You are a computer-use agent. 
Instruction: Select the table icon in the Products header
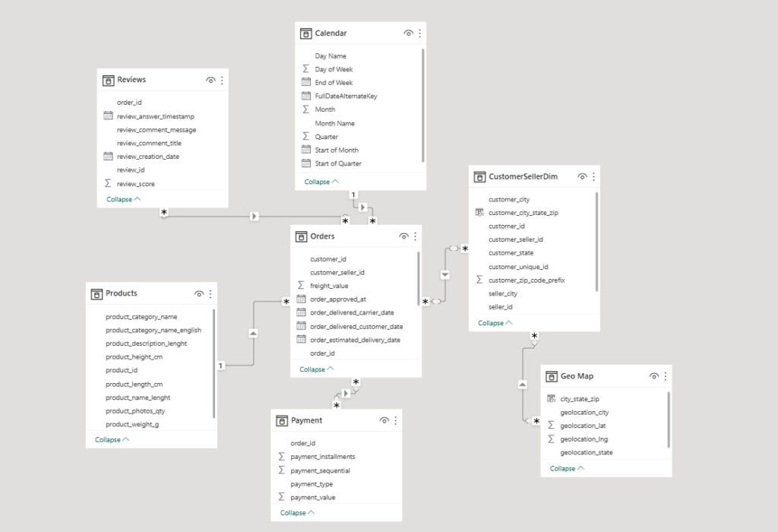[97, 293]
